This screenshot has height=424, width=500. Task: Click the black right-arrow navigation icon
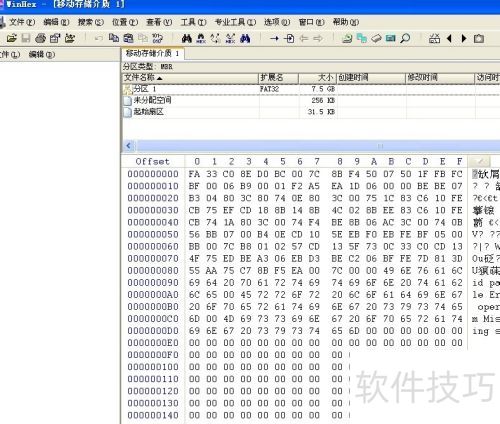pos(464,39)
